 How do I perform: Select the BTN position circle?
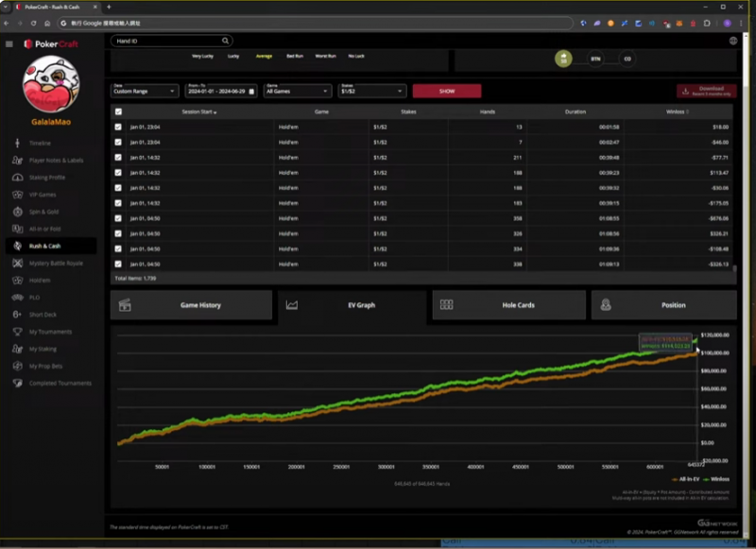pos(595,59)
